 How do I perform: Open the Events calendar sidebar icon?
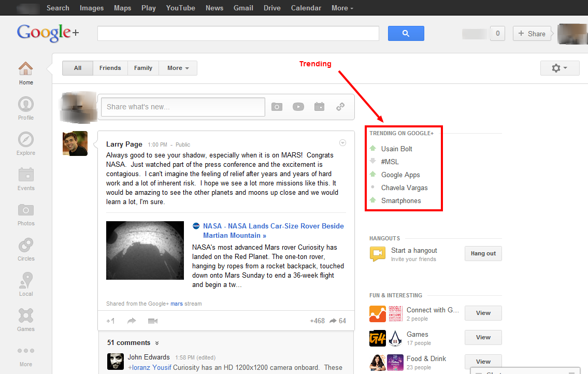click(x=25, y=175)
